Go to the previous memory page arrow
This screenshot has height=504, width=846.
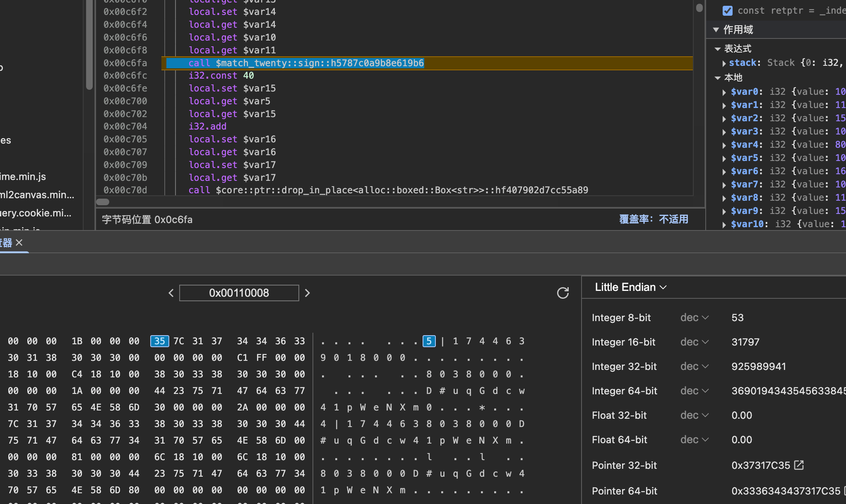coord(171,293)
